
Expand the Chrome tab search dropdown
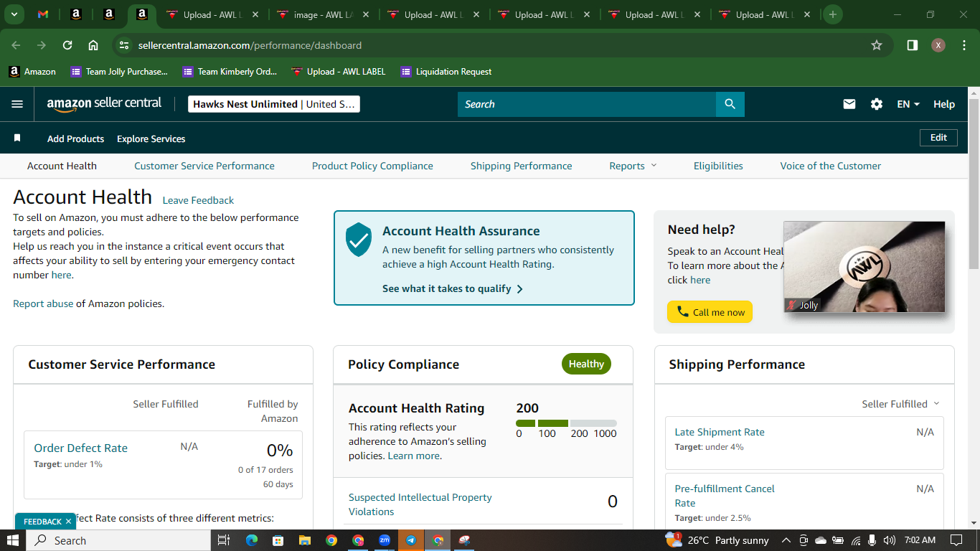tap(14, 14)
